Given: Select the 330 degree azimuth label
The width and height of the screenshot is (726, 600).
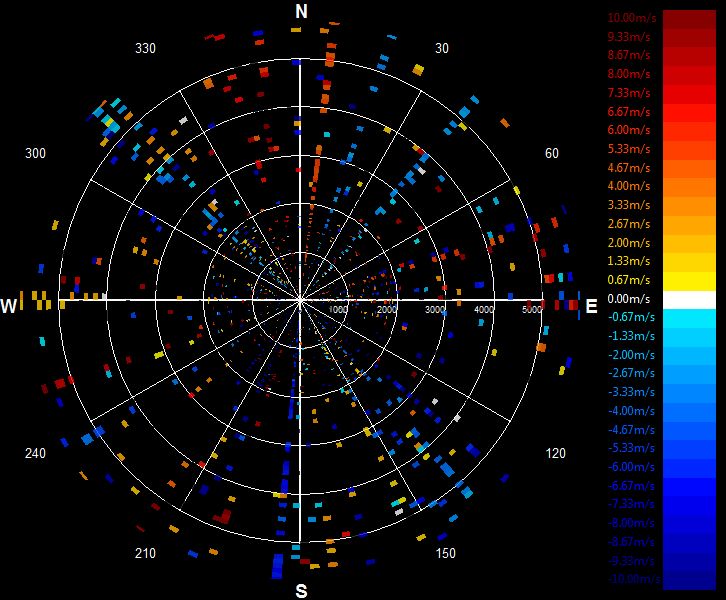Looking at the screenshot, I should point(145,48).
